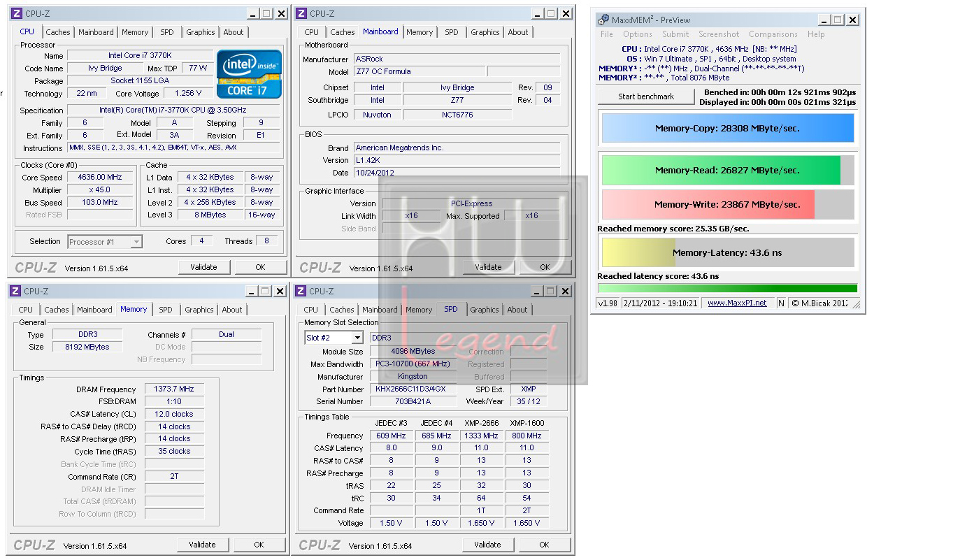
Task: Open the Comparisons menu in MaxxMEM
Action: click(x=773, y=34)
